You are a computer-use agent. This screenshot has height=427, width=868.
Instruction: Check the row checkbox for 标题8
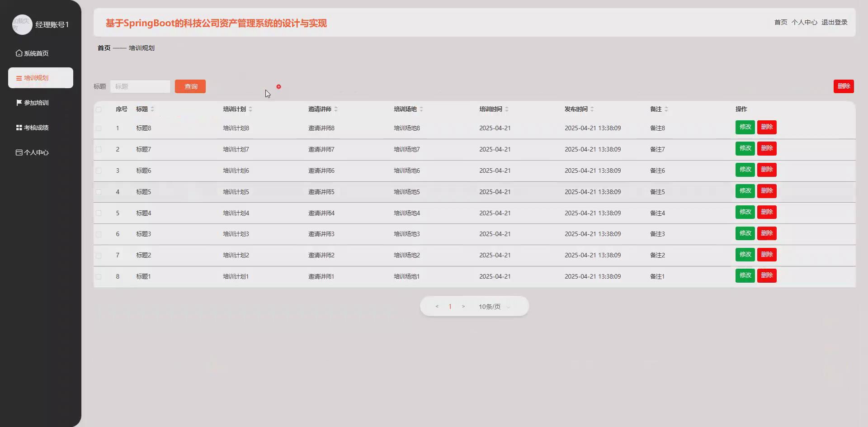pyautogui.click(x=99, y=128)
